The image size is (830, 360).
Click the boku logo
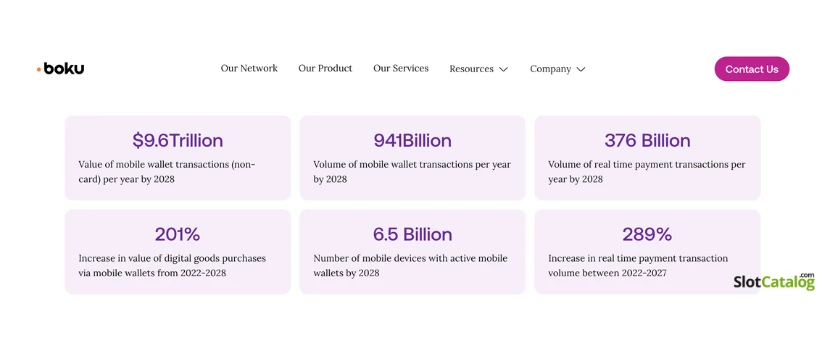tap(60, 69)
